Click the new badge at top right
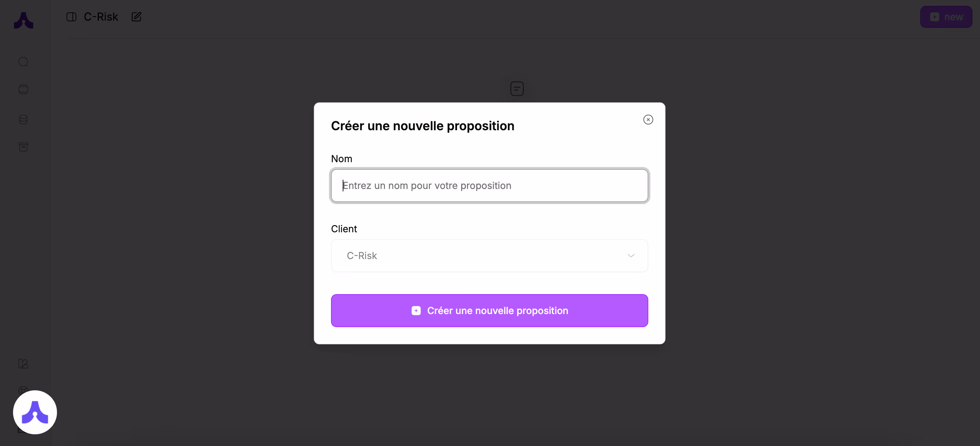The width and height of the screenshot is (980, 446). point(946,17)
